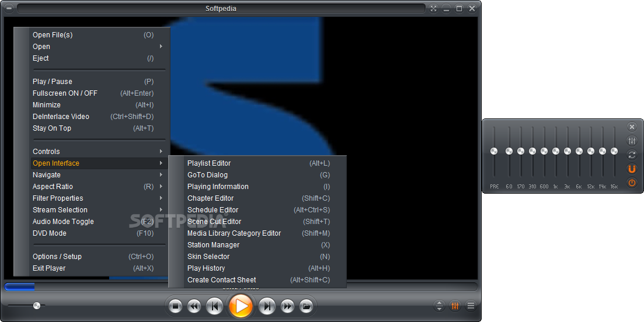Adjust the 310 Hz equalizer slider
This screenshot has width=644, height=322.
[x=532, y=151]
